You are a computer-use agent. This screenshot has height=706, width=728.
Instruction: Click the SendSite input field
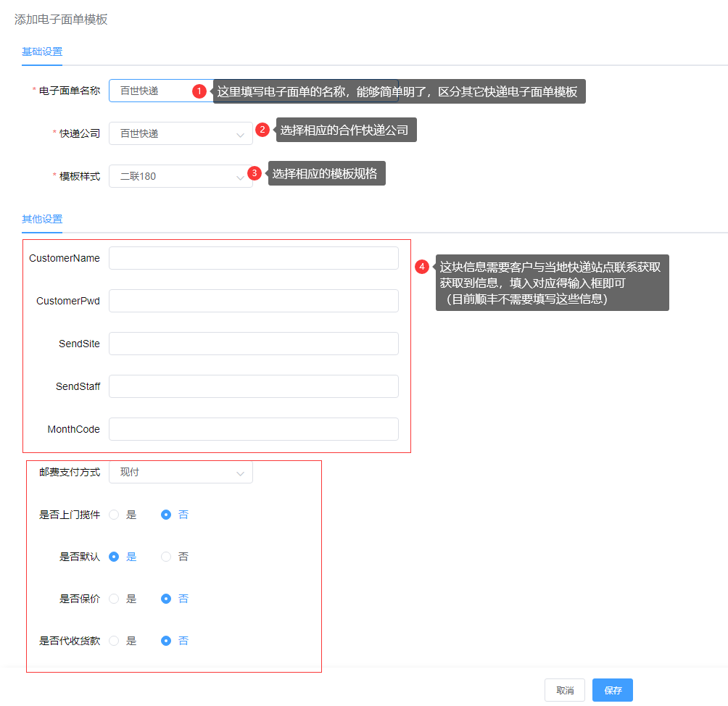coord(253,344)
